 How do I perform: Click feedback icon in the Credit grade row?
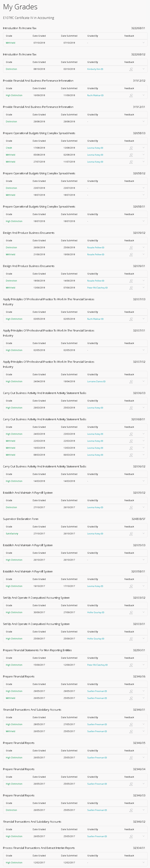(131, 148)
